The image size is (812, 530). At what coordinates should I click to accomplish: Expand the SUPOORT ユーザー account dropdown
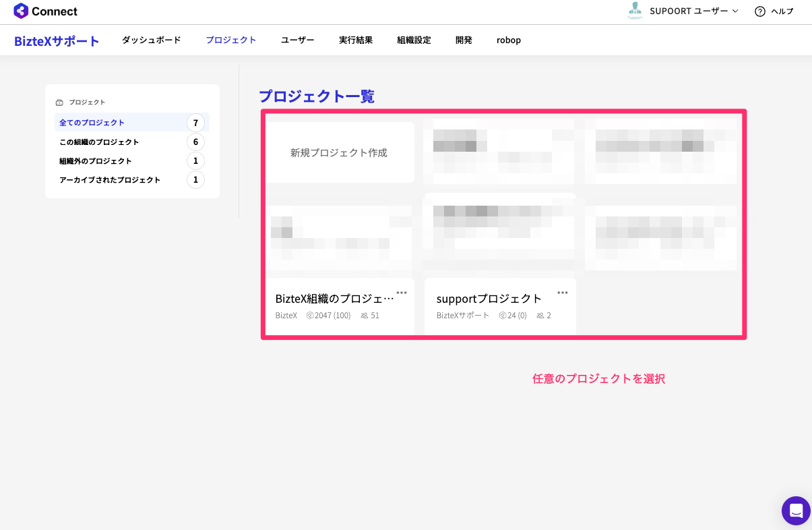694,11
